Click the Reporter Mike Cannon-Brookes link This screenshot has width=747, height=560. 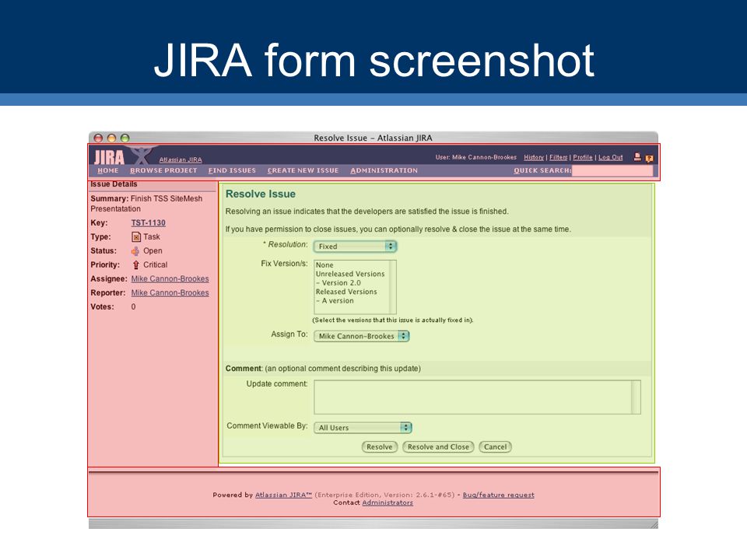pyautogui.click(x=170, y=293)
